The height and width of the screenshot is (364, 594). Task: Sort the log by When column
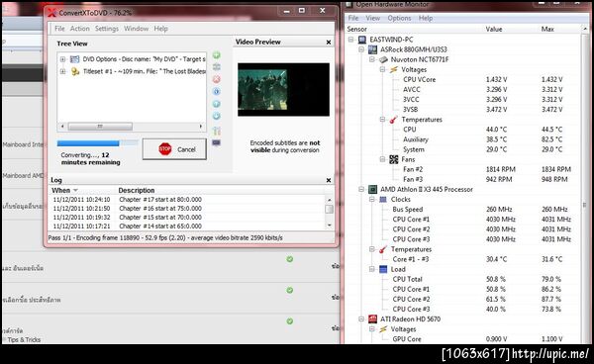[82, 190]
